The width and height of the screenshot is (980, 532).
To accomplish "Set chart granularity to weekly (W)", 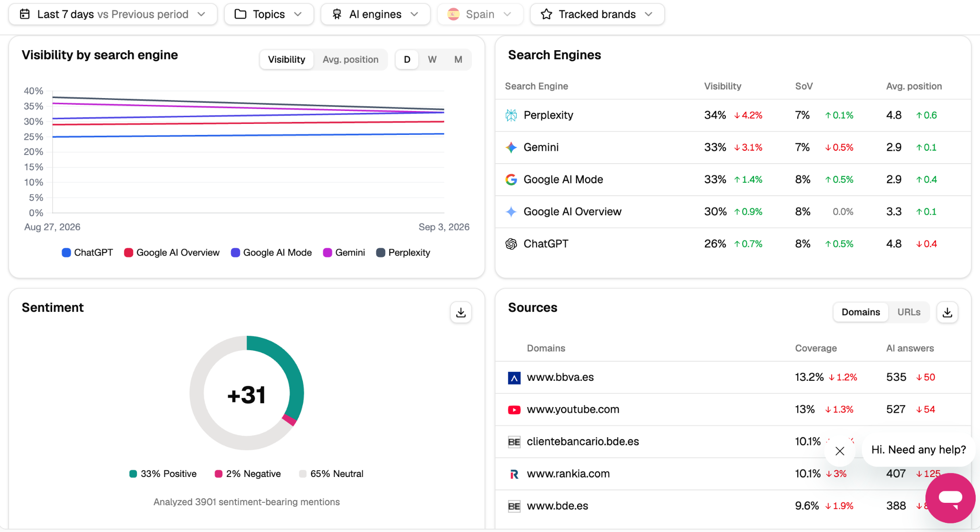I will 432,60.
